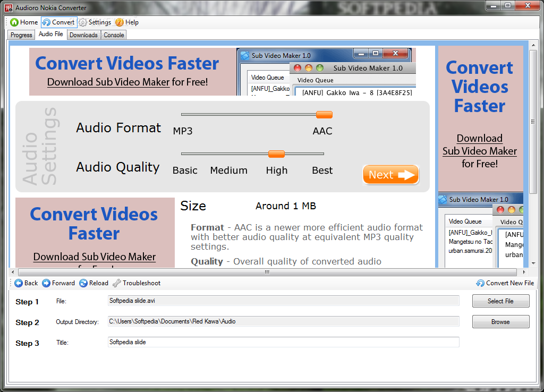Maximize the Audioro Nokia Converter window
Screen dimensions: 544x392
pyautogui.click(x=507, y=6)
